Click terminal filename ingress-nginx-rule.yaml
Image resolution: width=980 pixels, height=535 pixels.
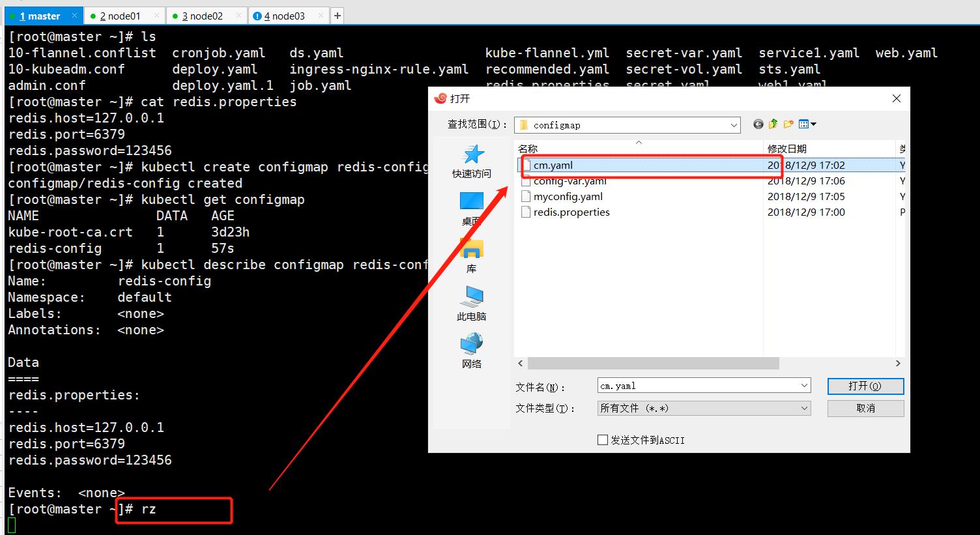point(379,69)
